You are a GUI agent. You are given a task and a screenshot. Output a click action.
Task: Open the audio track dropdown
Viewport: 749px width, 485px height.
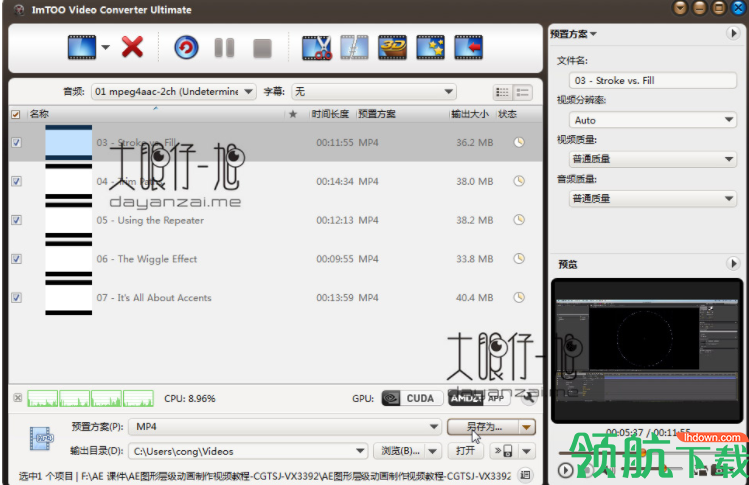click(174, 91)
